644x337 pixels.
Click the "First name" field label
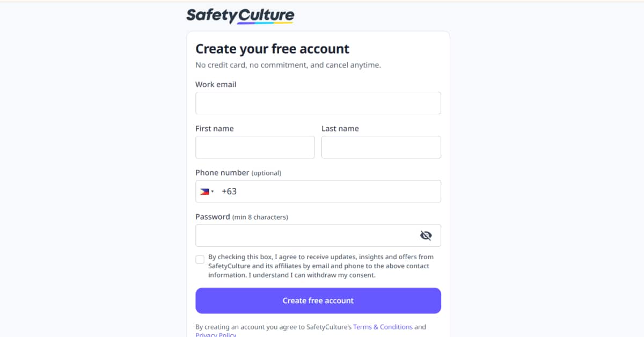pos(215,129)
